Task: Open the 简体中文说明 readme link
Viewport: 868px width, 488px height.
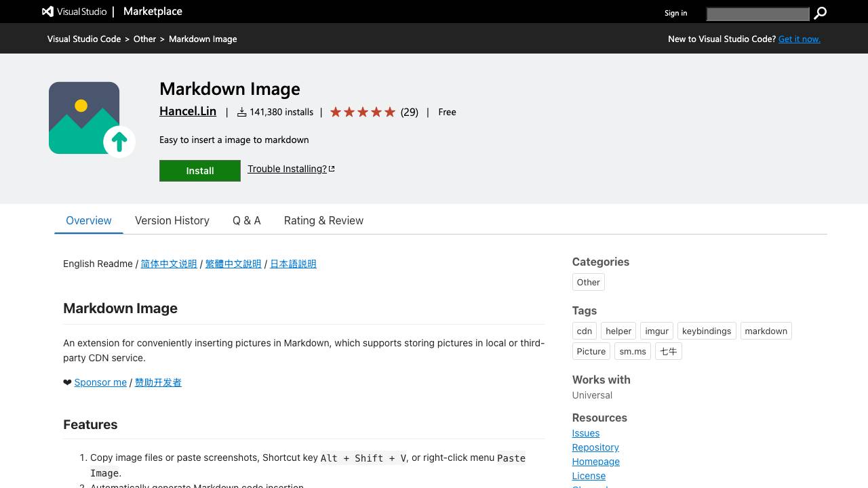Action: tap(169, 264)
